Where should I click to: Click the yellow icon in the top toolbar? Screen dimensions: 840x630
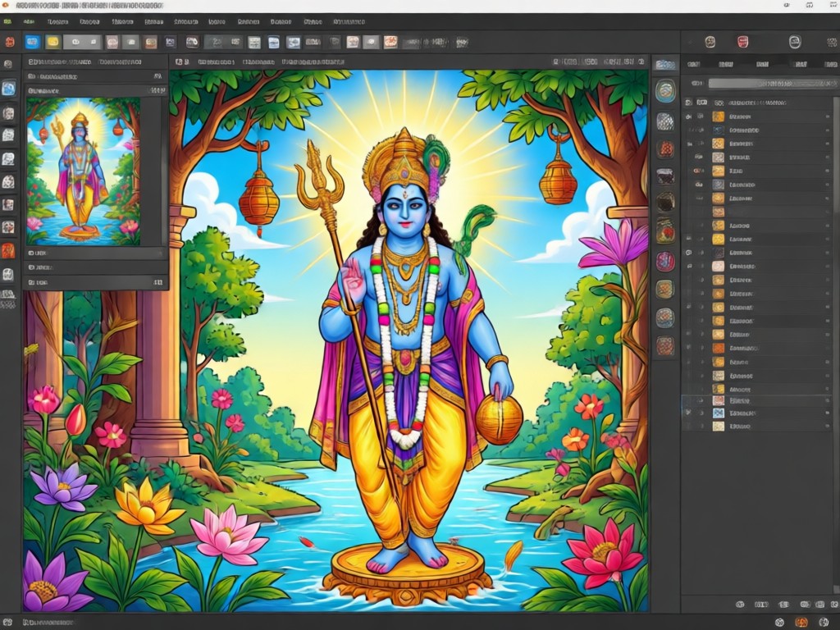click(x=52, y=42)
